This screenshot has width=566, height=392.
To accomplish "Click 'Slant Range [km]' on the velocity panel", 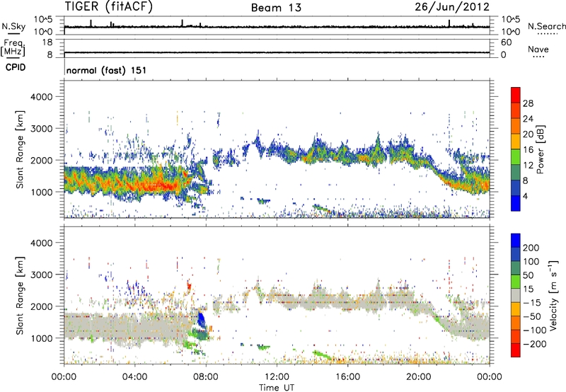I will coord(20,296).
